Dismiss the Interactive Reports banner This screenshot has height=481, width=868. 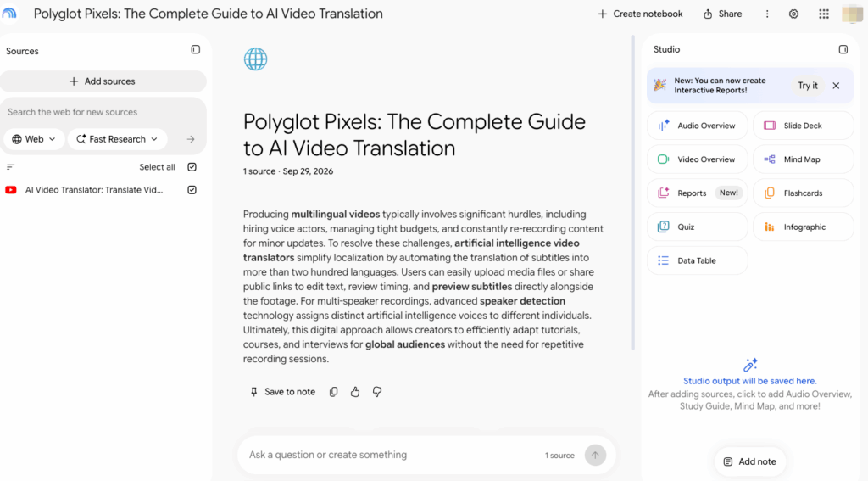pos(836,86)
